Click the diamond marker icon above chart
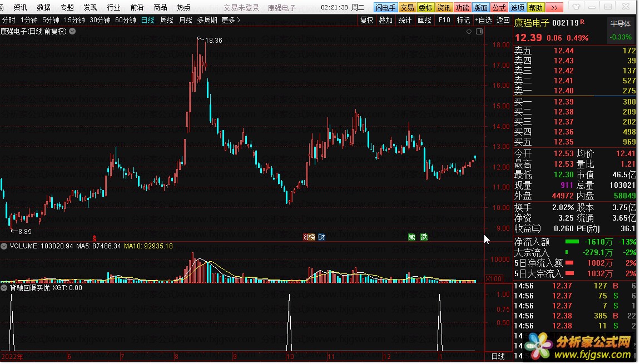640x364 pixels. [x=469, y=32]
